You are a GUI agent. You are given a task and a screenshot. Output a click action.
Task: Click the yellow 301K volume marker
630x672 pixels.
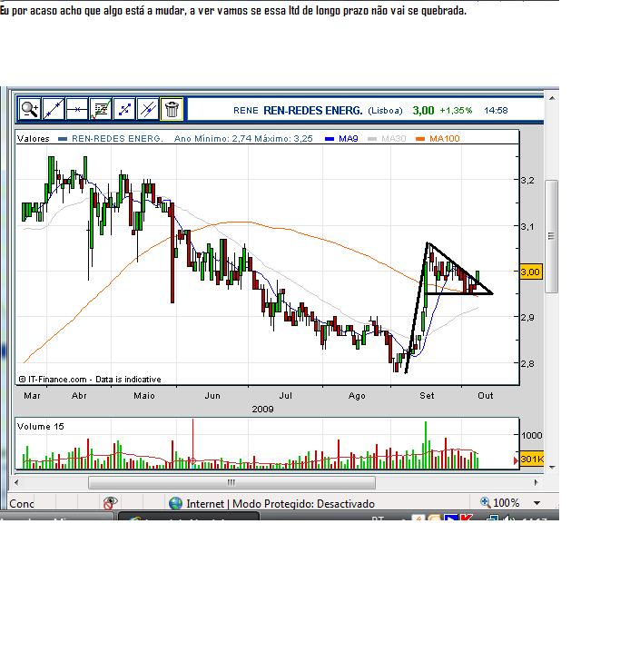click(531, 459)
